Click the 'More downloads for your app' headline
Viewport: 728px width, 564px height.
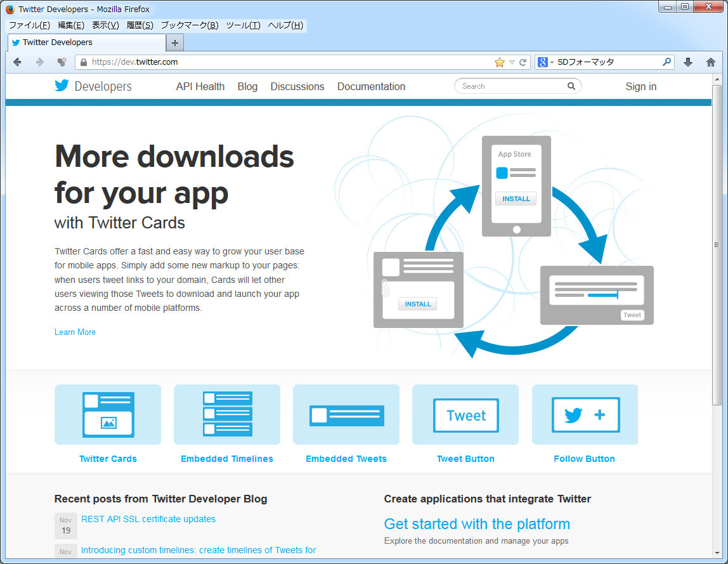pyautogui.click(x=174, y=174)
